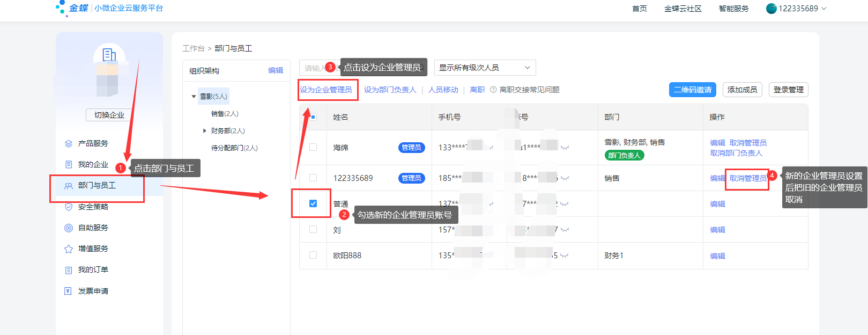Viewport: 868px width, 335px height.
Task: Click the 我的订单 list icon
Action: click(68, 270)
